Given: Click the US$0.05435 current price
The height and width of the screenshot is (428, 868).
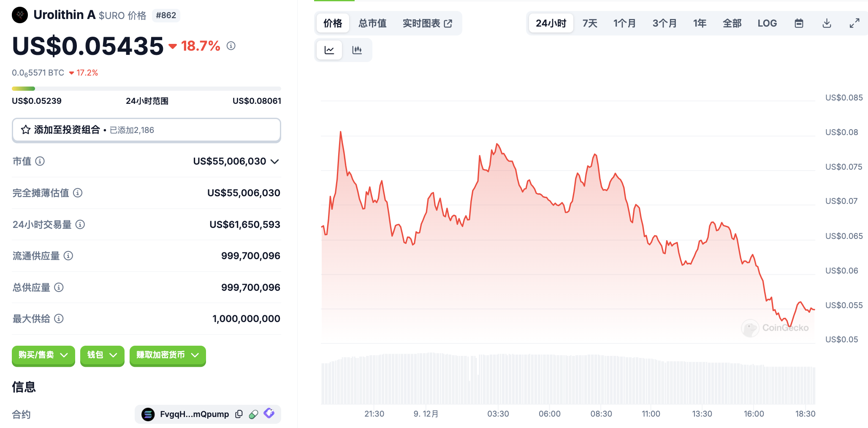Looking at the screenshot, I should 88,46.
